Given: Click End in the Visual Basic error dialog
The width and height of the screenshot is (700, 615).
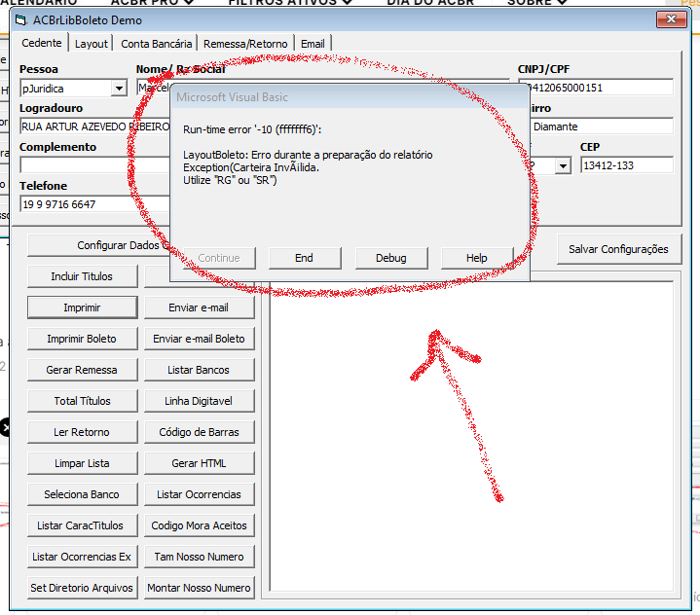Looking at the screenshot, I should tap(305, 258).
